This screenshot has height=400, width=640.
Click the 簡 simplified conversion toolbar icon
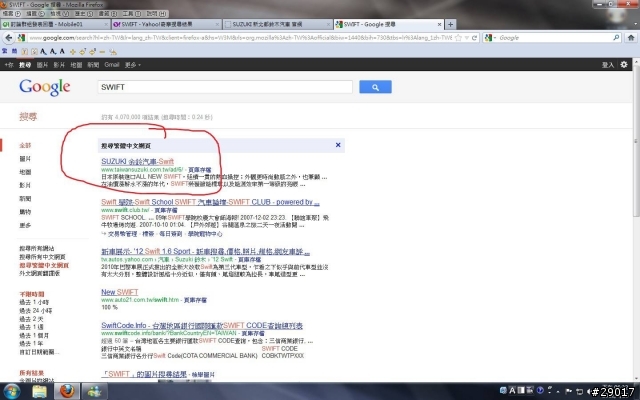[x=14, y=51]
